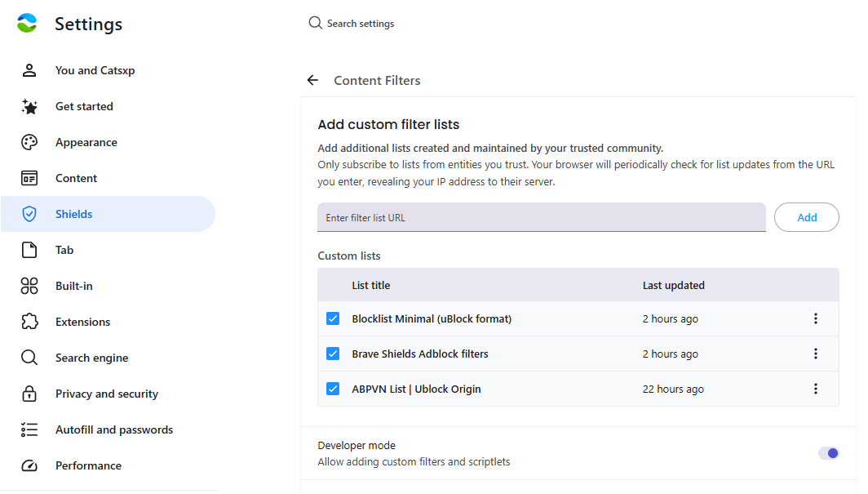
Task: Select Shields in sidebar
Action: [108, 214]
